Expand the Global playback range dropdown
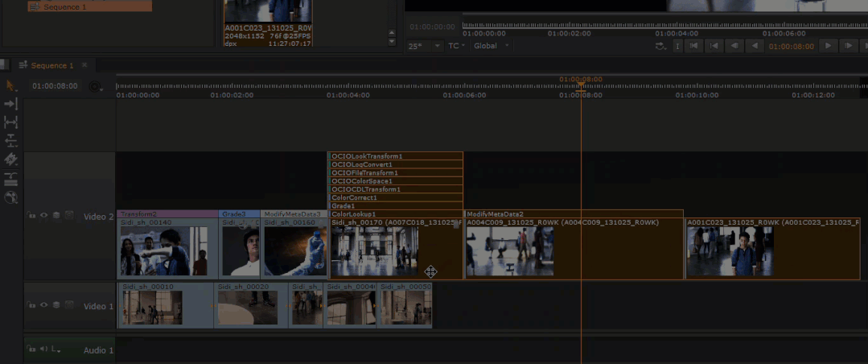The width and height of the screenshot is (868, 364). pyautogui.click(x=492, y=46)
